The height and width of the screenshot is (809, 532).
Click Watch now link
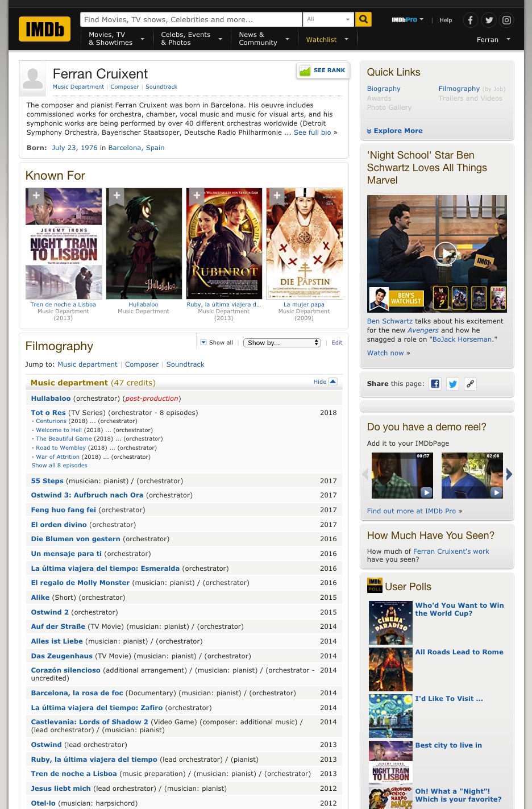tap(385, 353)
